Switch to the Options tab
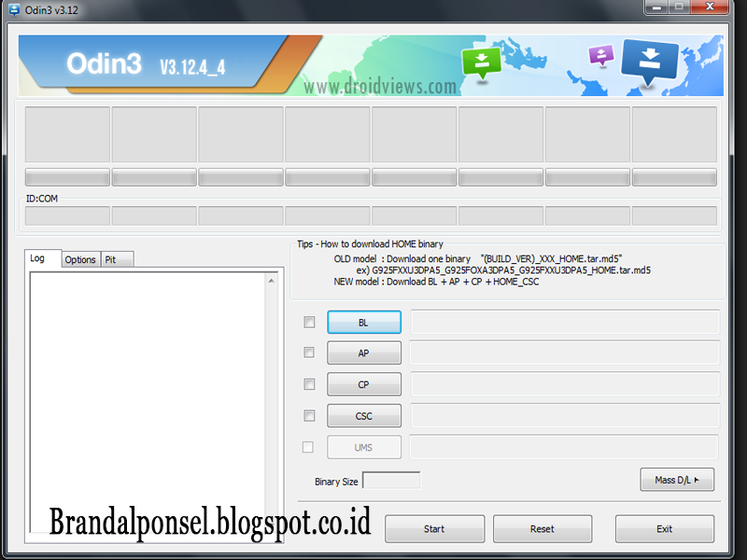Image resolution: width=747 pixels, height=560 pixels. (x=80, y=259)
